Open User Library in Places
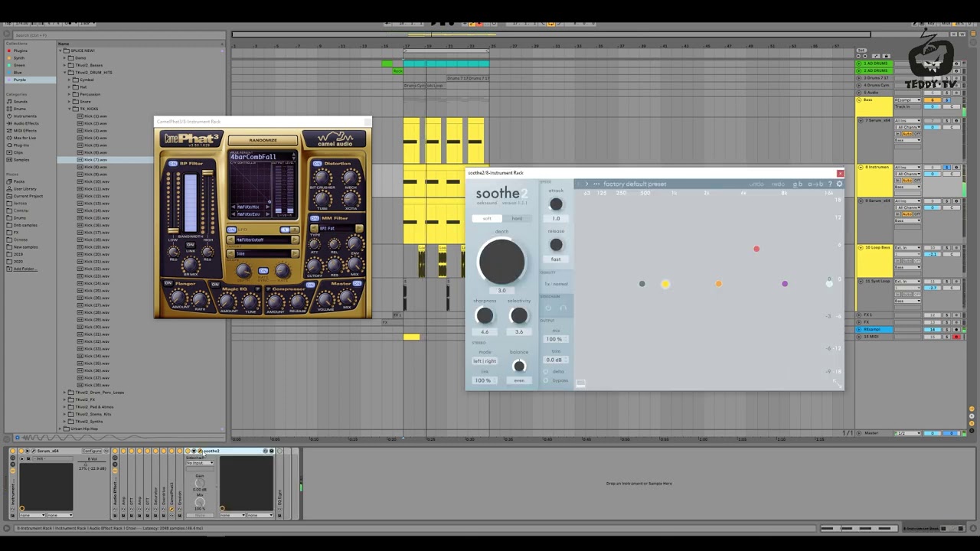Screen dimensions: 980x551 [24, 189]
